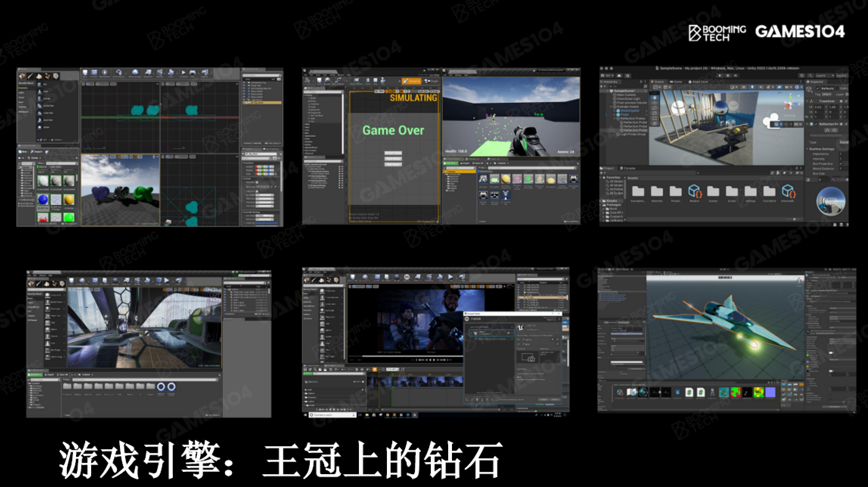Open the Tag dropdown in Unity Inspector
Screen dimensions: 868x487
827,94
